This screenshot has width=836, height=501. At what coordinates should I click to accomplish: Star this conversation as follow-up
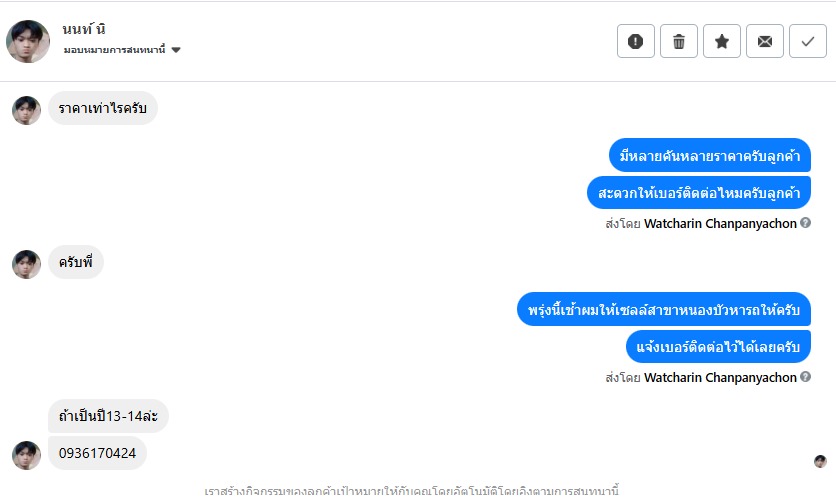click(x=722, y=41)
